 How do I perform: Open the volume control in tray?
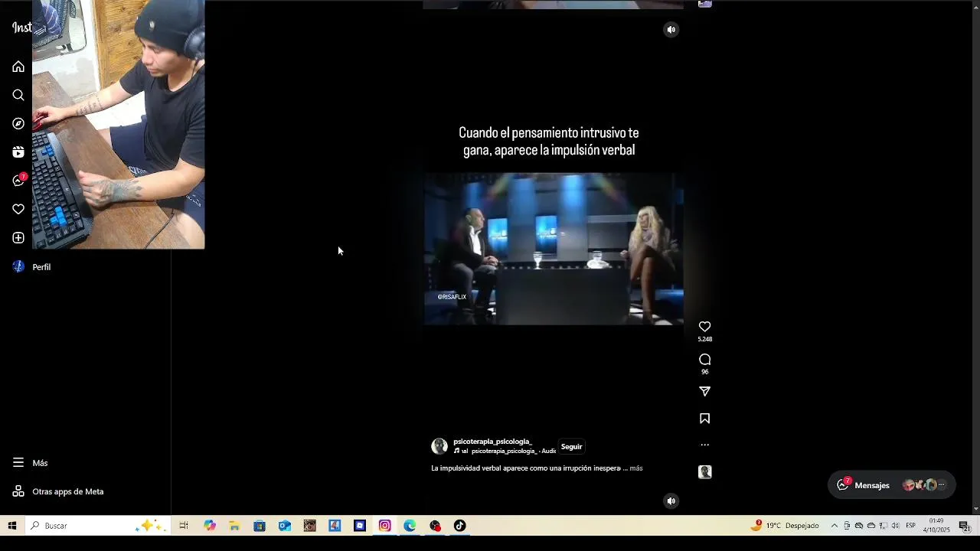pyautogui.click(x=895, y=526)
